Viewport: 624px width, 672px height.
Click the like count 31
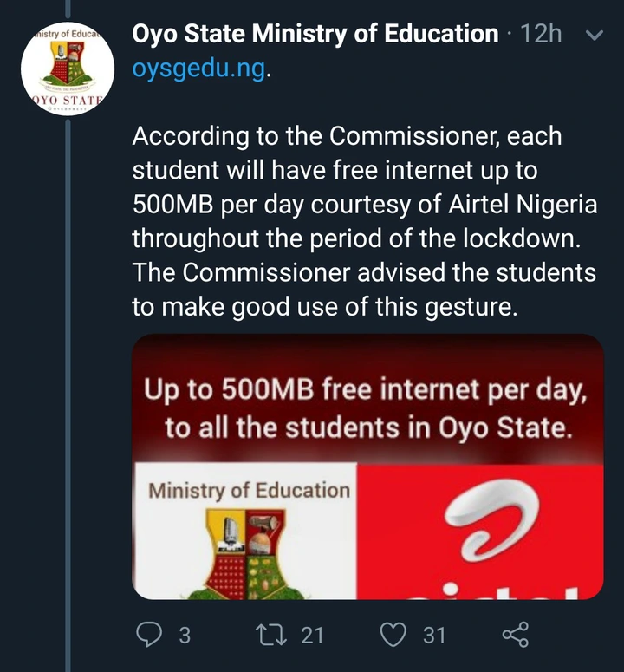click(x=434, y=635)
